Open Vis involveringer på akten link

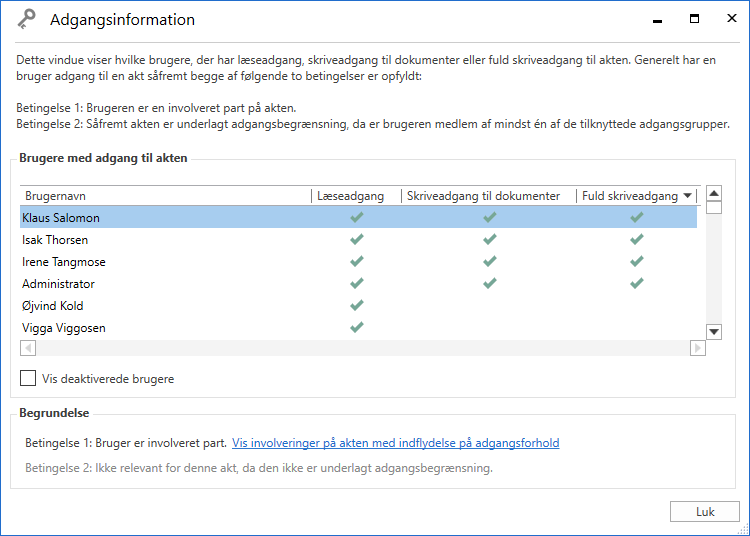point(395,443)
